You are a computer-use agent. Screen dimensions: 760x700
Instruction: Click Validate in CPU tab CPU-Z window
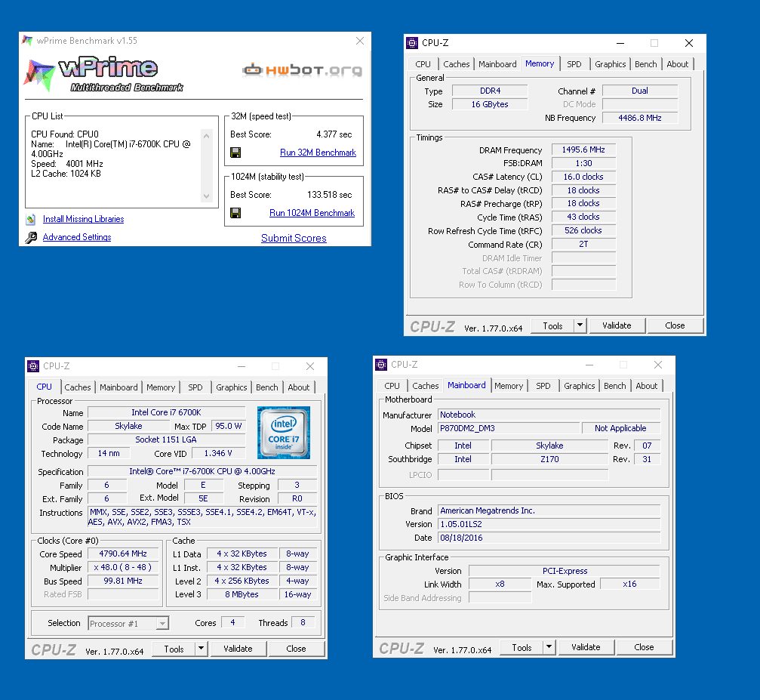coord(238,649)
